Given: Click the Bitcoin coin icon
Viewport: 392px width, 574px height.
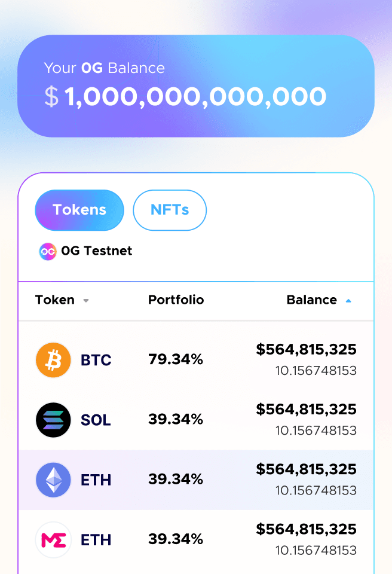Looking at the screenshot, I should tap(53, 360).
